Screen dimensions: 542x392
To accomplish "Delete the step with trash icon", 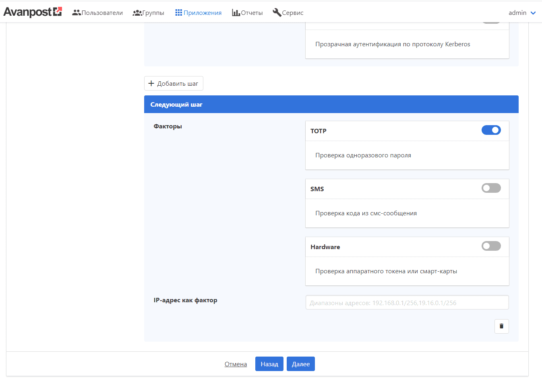I will pyautogui.click(x=501, y=326).
